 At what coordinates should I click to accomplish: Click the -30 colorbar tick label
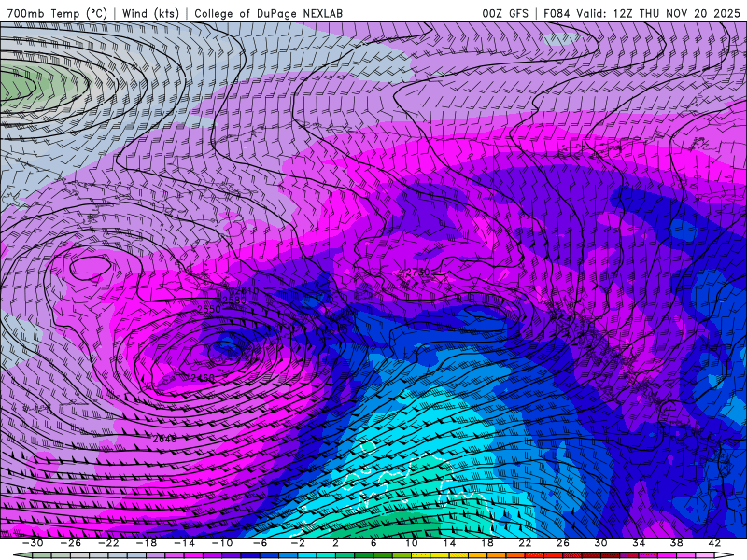coord(33,543)
